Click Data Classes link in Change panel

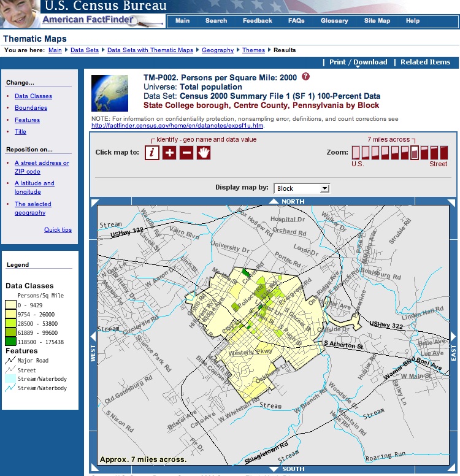pyautogui.click(x=33, y=96)
